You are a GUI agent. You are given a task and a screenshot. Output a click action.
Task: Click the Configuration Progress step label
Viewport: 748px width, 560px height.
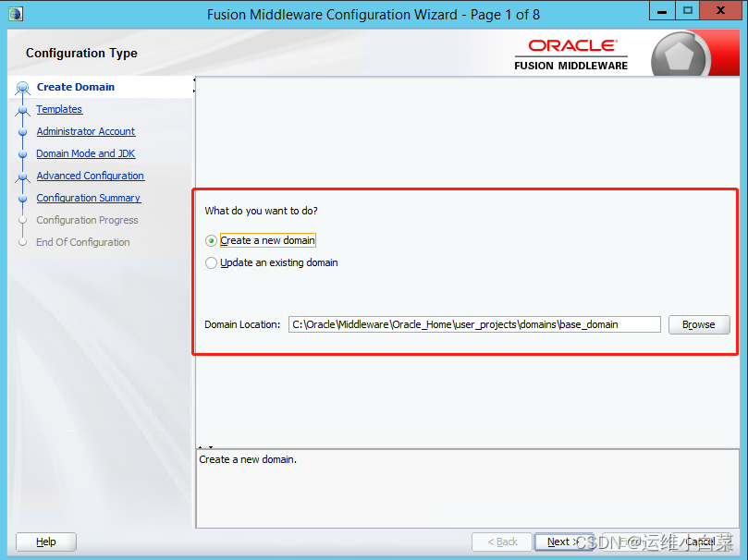tap(87, 220)
